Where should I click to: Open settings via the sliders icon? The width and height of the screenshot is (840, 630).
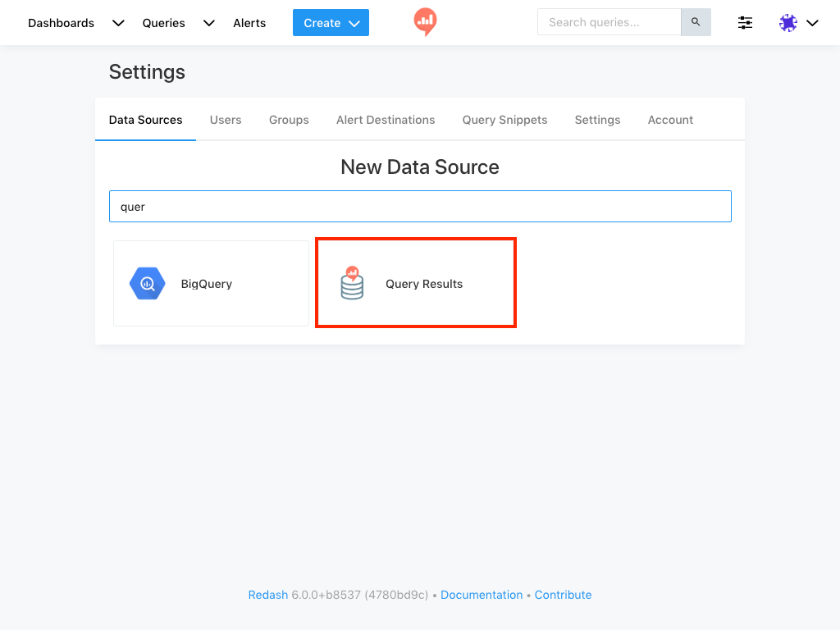pos(745,23)
